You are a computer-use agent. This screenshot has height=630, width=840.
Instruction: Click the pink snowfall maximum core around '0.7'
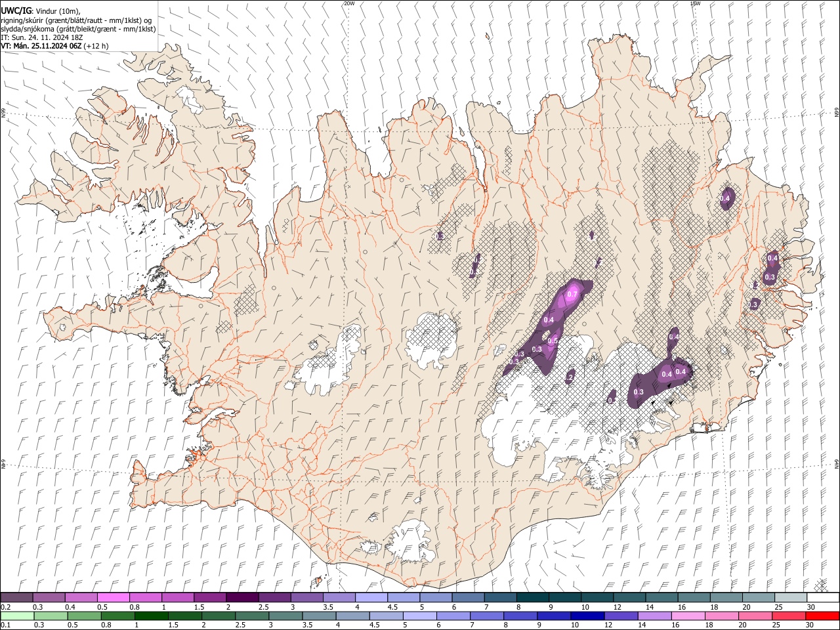tap(573, 293)
